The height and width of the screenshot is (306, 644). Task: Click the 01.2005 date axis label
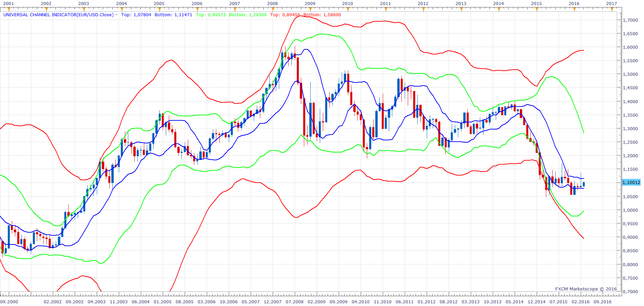tap(163, 302)
